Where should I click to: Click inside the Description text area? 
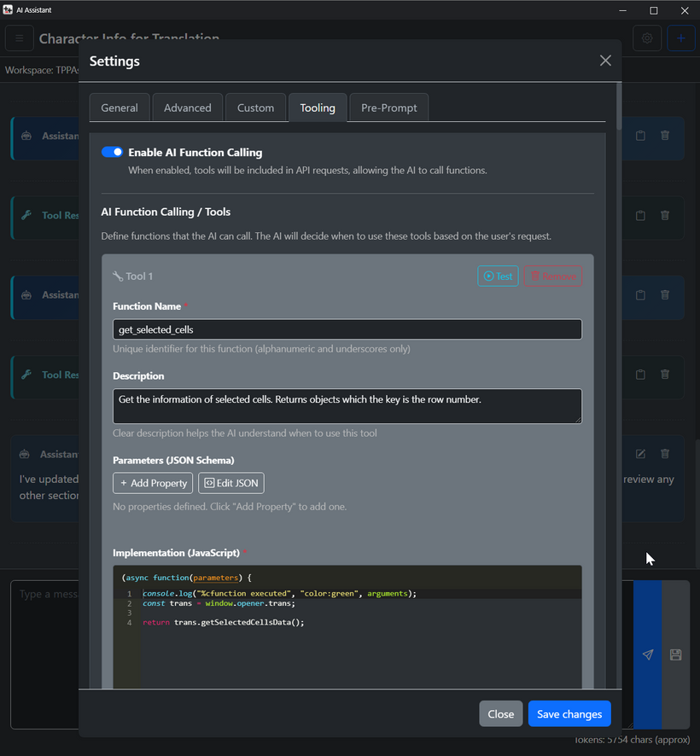(347, 406)
